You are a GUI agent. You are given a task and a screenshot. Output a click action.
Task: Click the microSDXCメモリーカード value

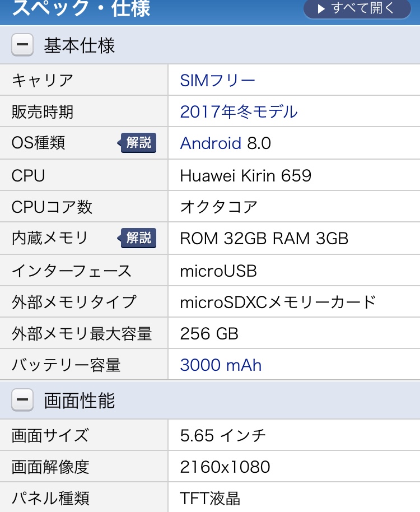[x=278, y=302]
